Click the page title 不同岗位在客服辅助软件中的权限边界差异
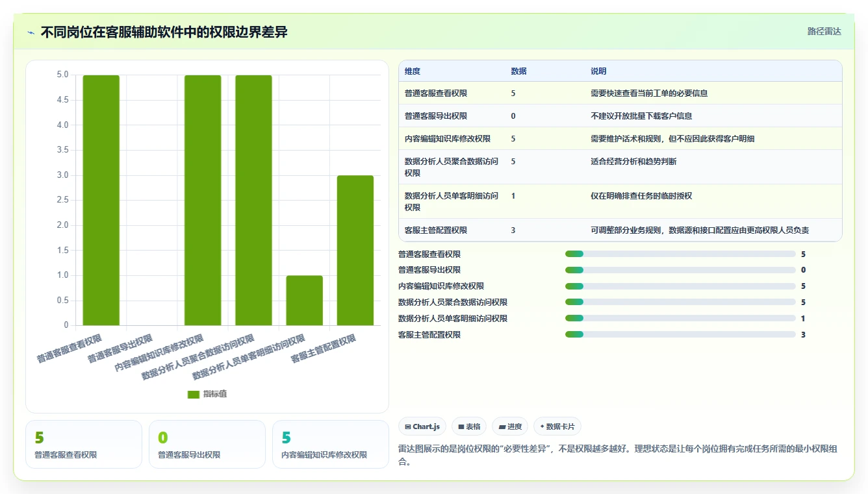This screenshot has width=868, height=494. [x=164, y=32]
